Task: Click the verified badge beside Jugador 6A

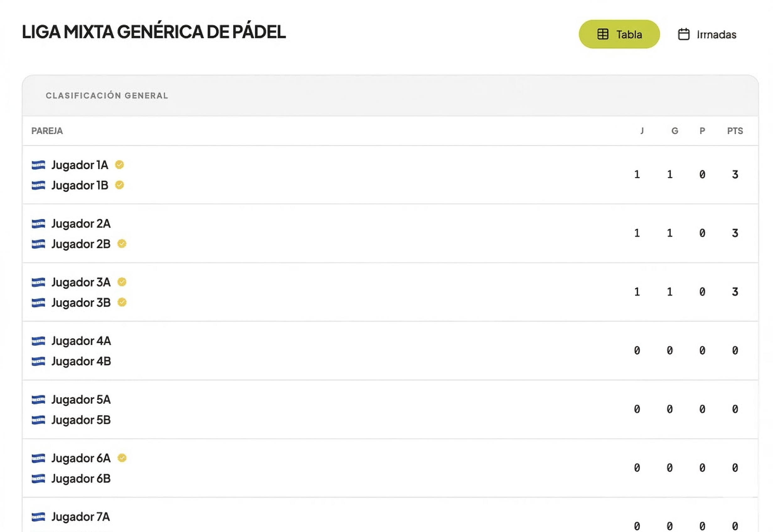Action: 122,458
